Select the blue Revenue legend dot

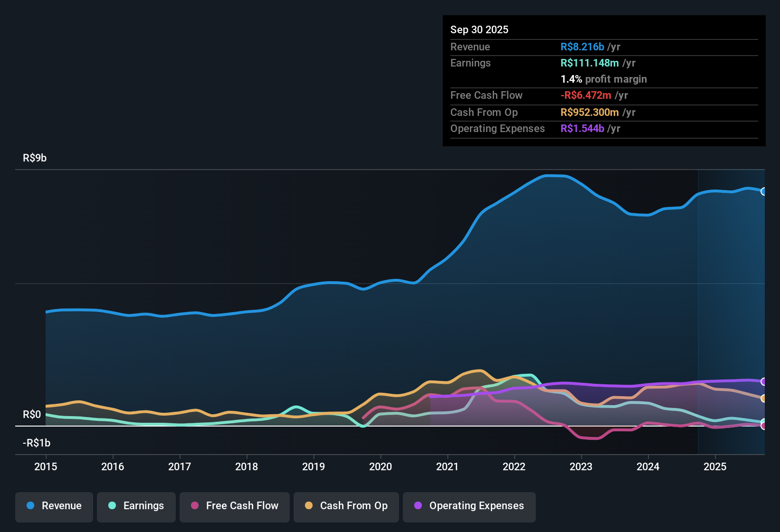tap(29, 506)
